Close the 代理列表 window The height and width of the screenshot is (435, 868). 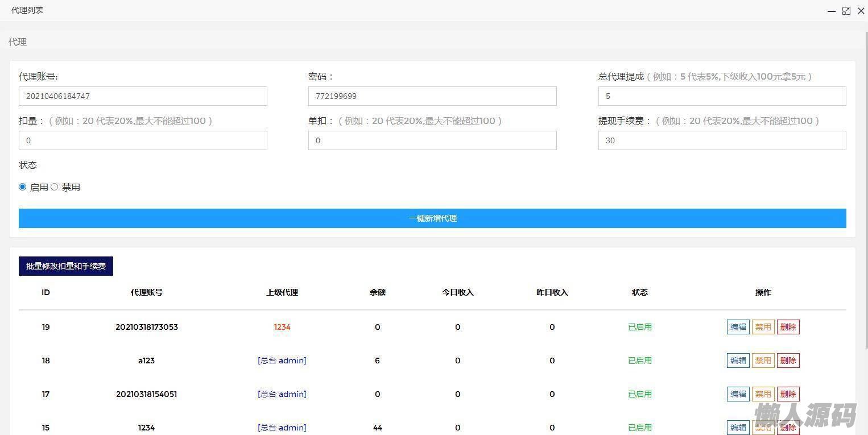pyautogui.click(x=861, y=11)
